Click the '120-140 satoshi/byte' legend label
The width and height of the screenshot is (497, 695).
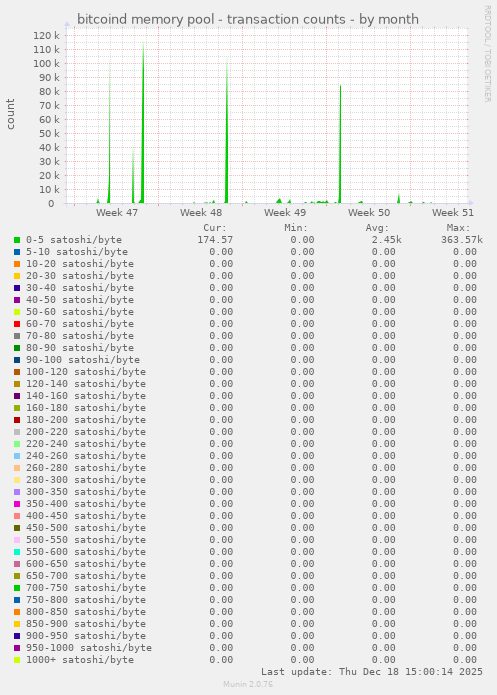tap(86, 383)
